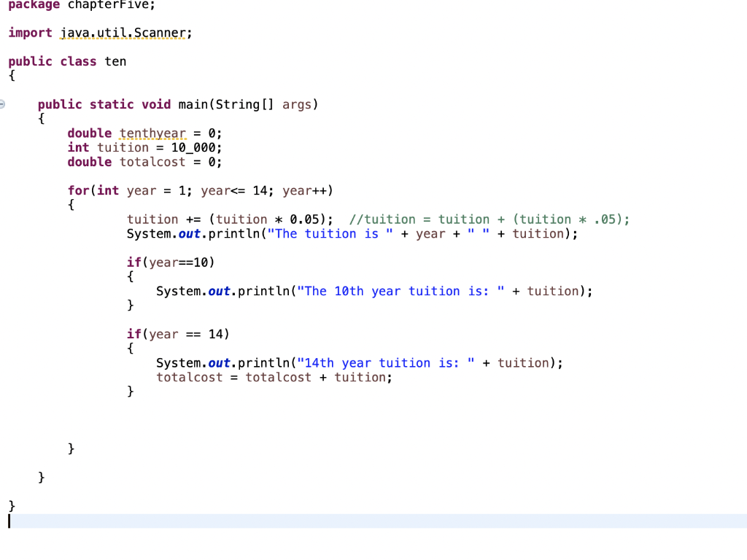Click the 'package chapterFive;' line

[82, 5]
